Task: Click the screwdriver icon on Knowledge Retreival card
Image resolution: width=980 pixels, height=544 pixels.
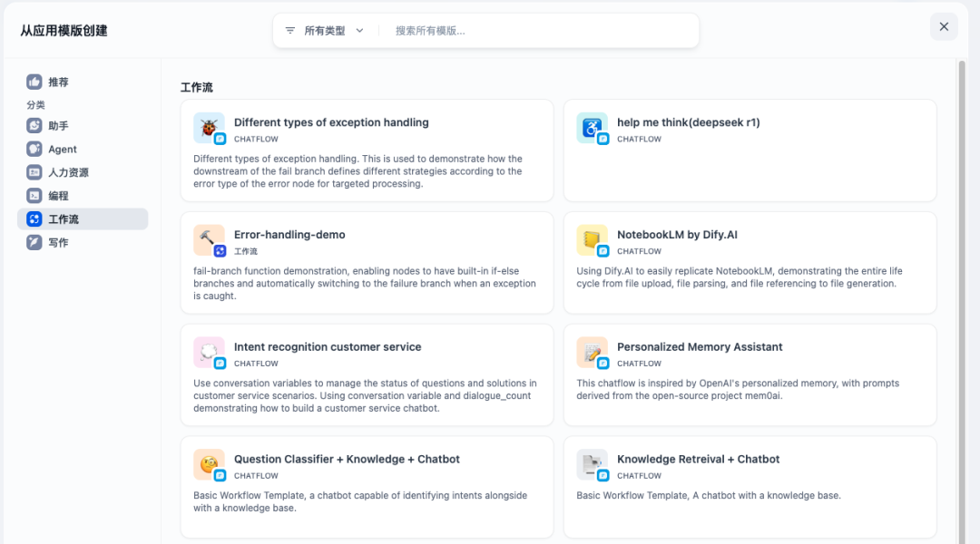Action: [x=592, y=464]
